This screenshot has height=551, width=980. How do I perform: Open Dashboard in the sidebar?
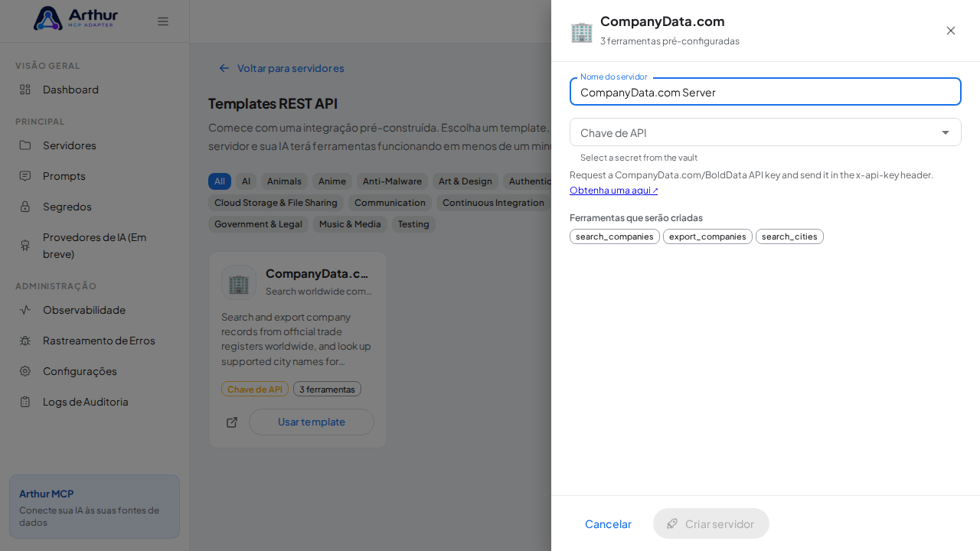point(94,90)
